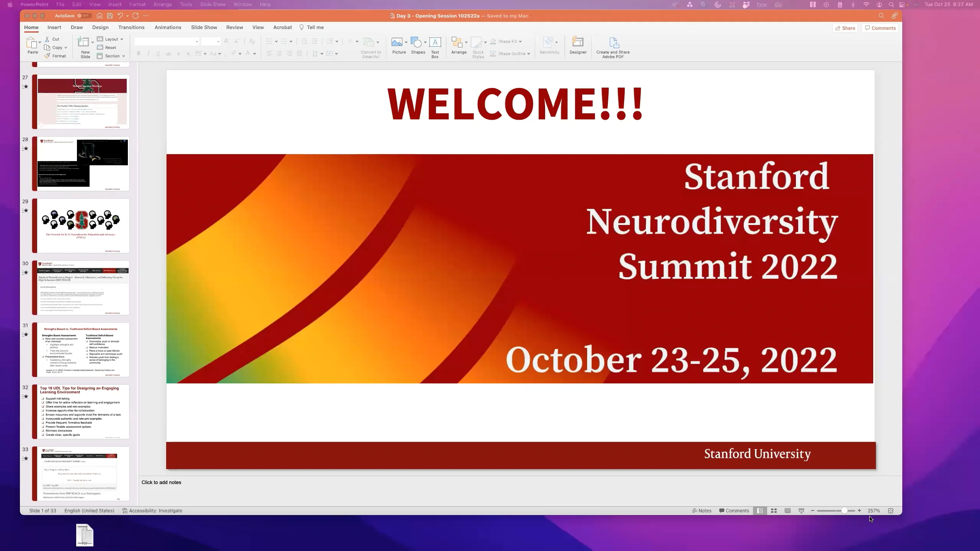Open Wi-Fi status in menu bar
Screen dimensions: 980x551
(x=866, y=5)
